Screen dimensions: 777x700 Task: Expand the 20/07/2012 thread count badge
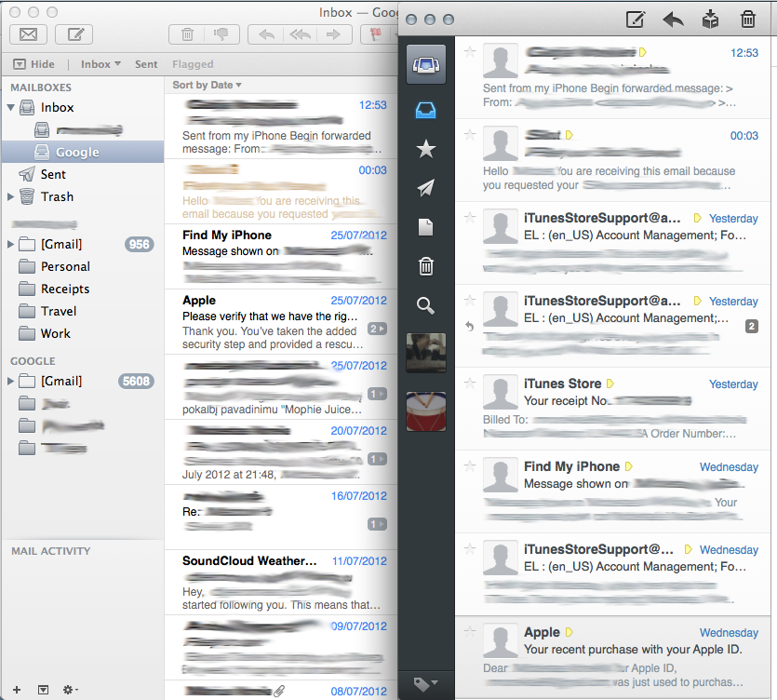(377, 459)
